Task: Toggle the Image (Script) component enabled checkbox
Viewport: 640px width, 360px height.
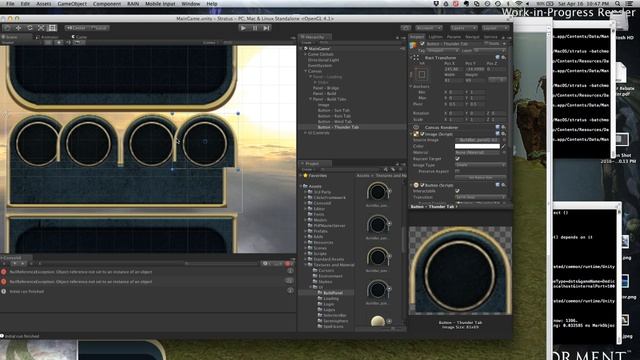Action: coord(422,134)
